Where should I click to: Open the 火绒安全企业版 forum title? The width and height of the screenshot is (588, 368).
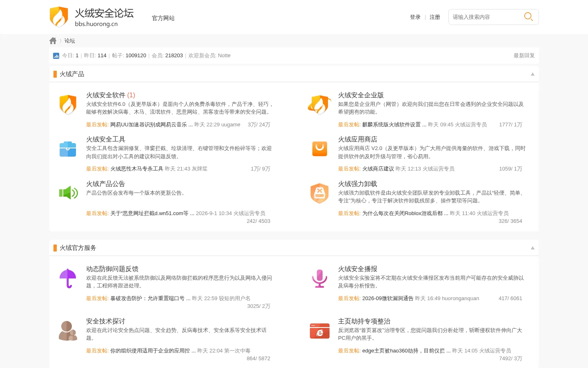coord(361,95)
